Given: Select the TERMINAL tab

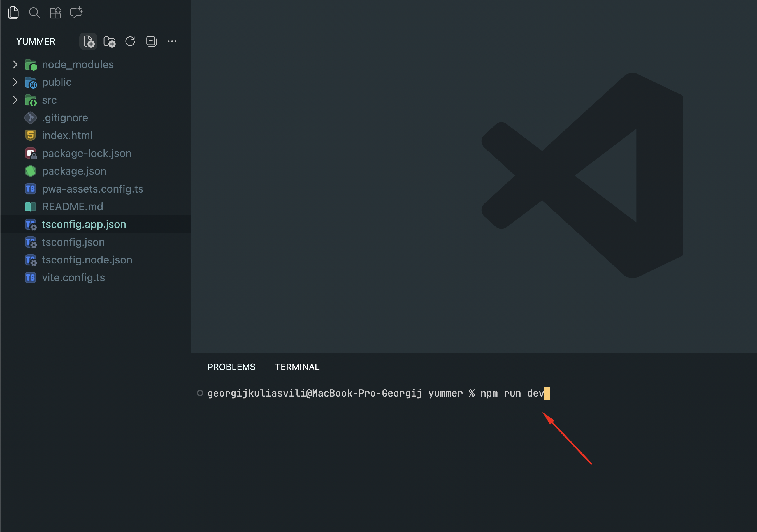Looking at the screenshot, I should pyautogui.click(x=297, y=367).
